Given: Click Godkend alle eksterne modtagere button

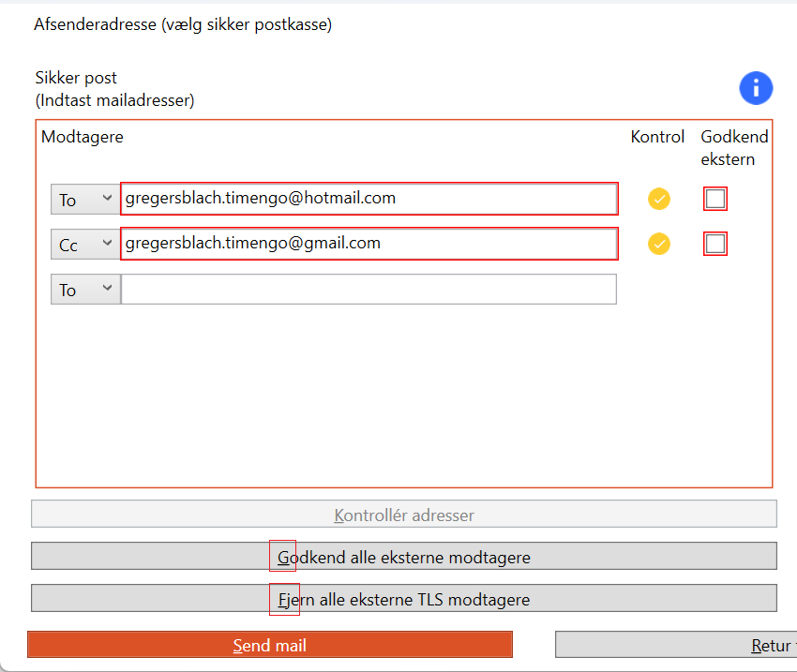Looking at the screenshot, I should pyautogui.click(x=403, y=557).
